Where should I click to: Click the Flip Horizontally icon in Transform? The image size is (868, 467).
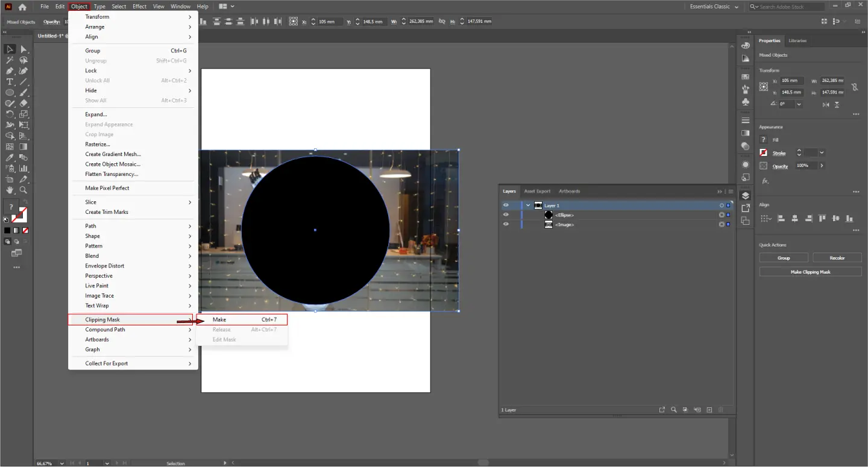825,104
